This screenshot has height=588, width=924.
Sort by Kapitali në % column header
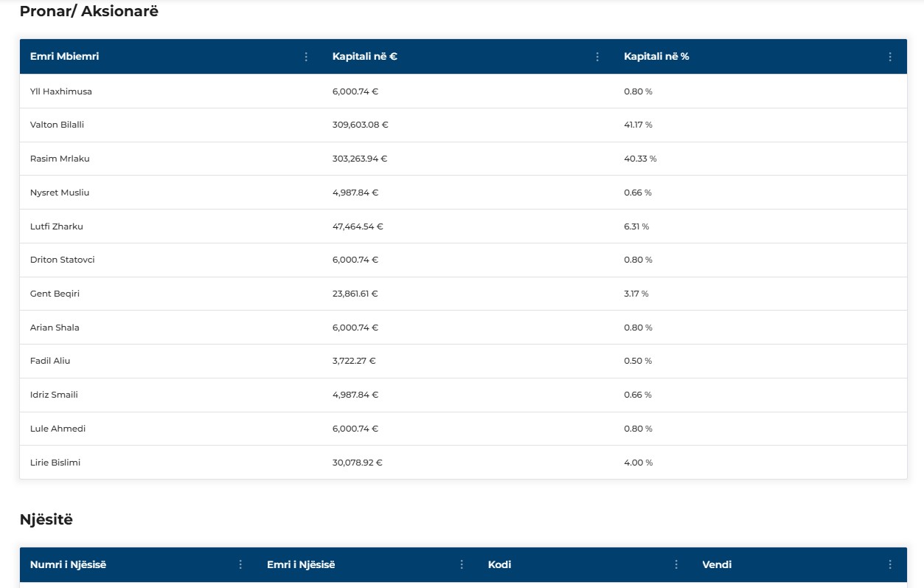[656, 57]
